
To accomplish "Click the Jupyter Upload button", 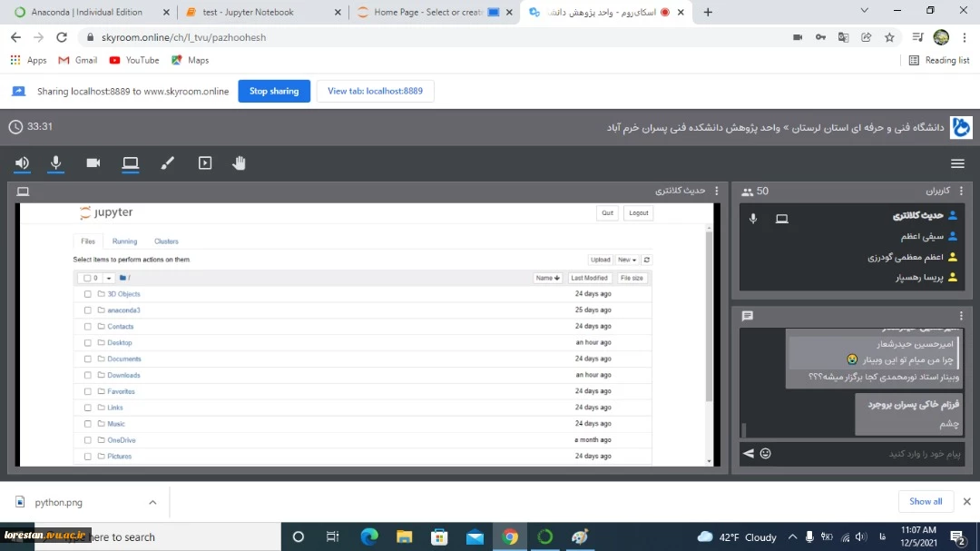I will (600, 260).
